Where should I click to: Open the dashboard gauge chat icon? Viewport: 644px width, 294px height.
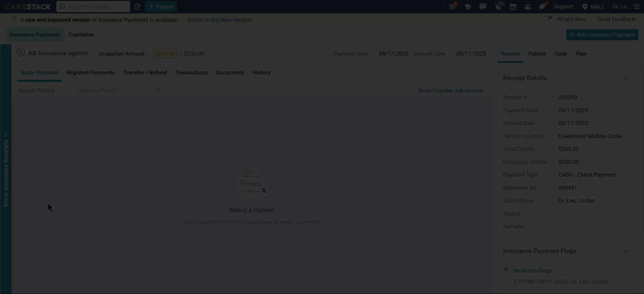(x=483, y=7)
